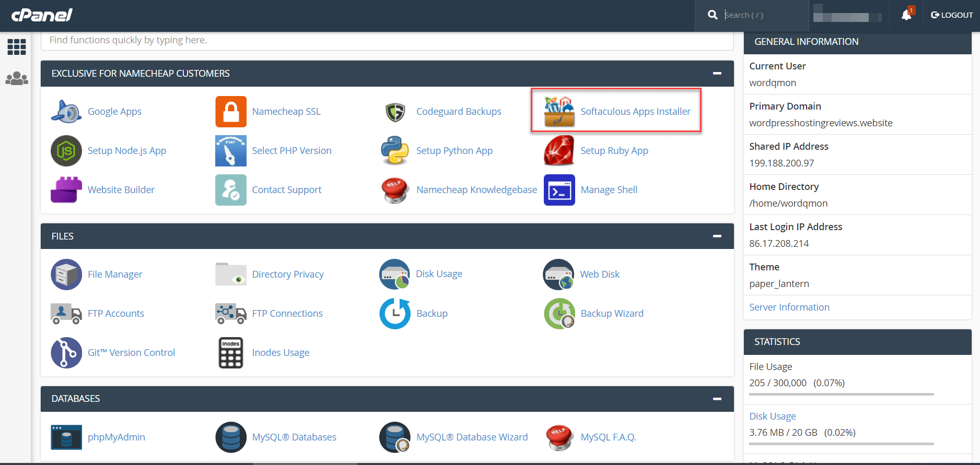Open the Manage Shell terminal icon

tap(559, 190)
